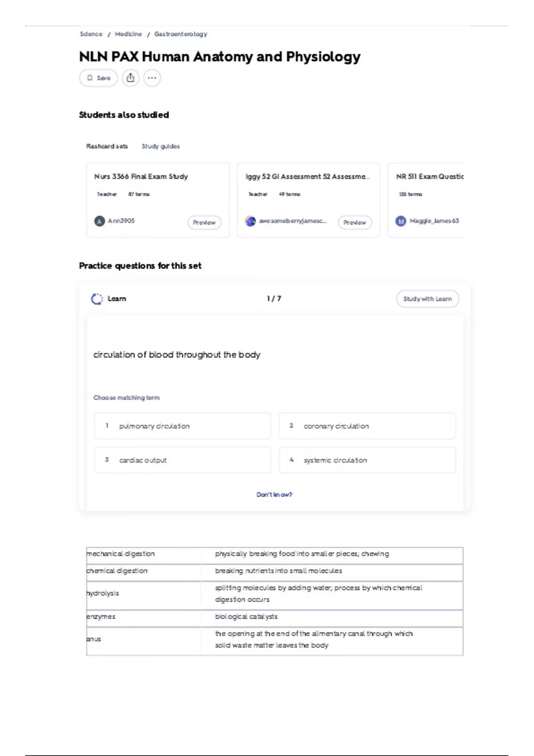
Task: Click the Learn spinner icon
Action: [97, 299]
